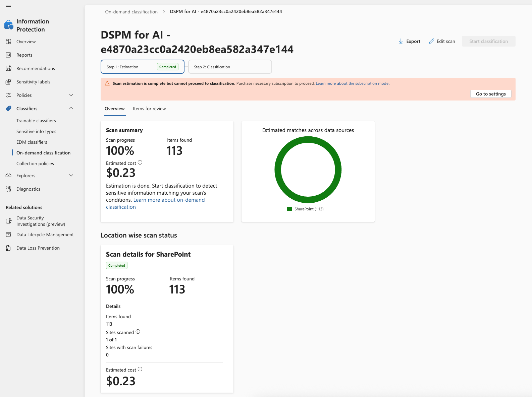The height and width of the screenshot is (397, 532).
Task: Click the Overview icon in sidebar
Action: pos(9,42)
